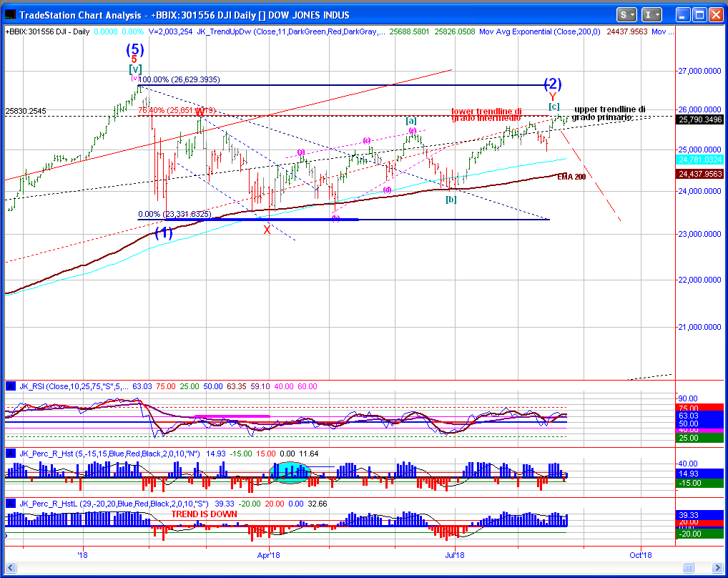Click the A icon beside JK_Perc_R_Hst
This screenshot has width=728, height=578.
click(x=11, y=454)
